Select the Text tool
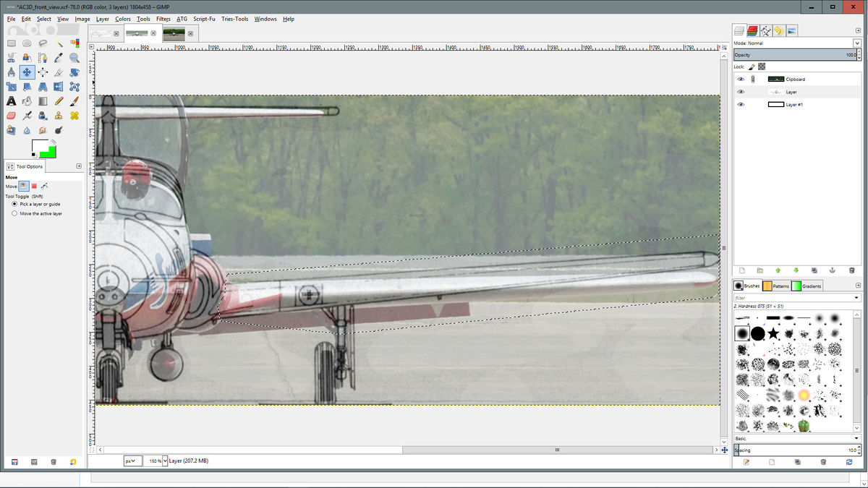The height and width of the screenshot is (488, 868). click(x=12, y=100)
